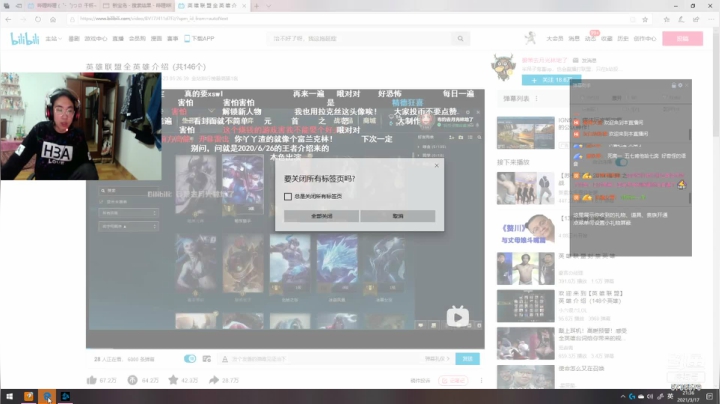Click 下载APP link in header
This screenshot has height=404, width=720.
pos(199,39)
